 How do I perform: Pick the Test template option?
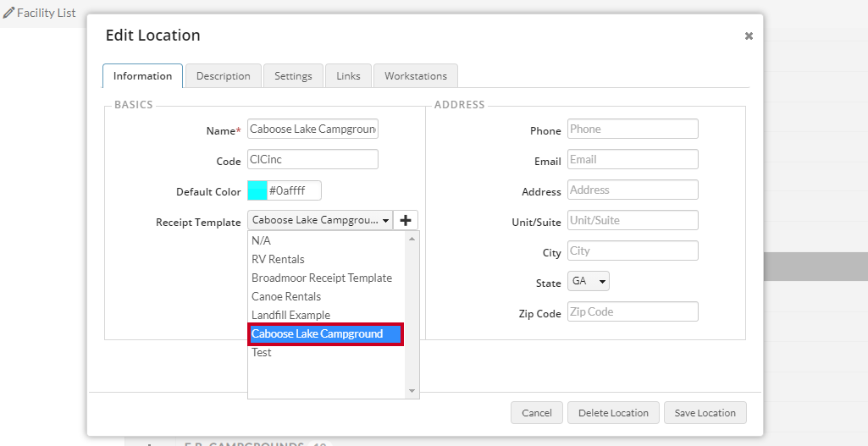tap(327, 352)
